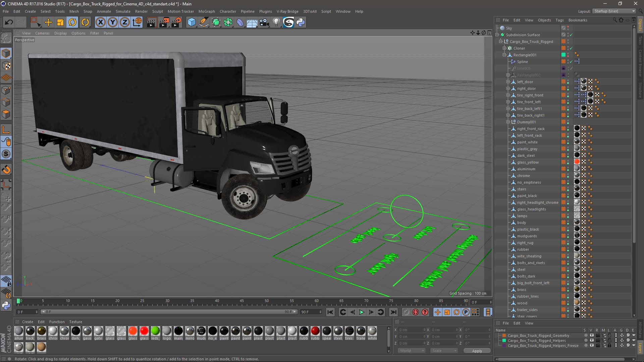This screenshot has width=644, height=362.
Task: Open the MoGraph menu
Action: pyautogui.click(x=207, y=11)
